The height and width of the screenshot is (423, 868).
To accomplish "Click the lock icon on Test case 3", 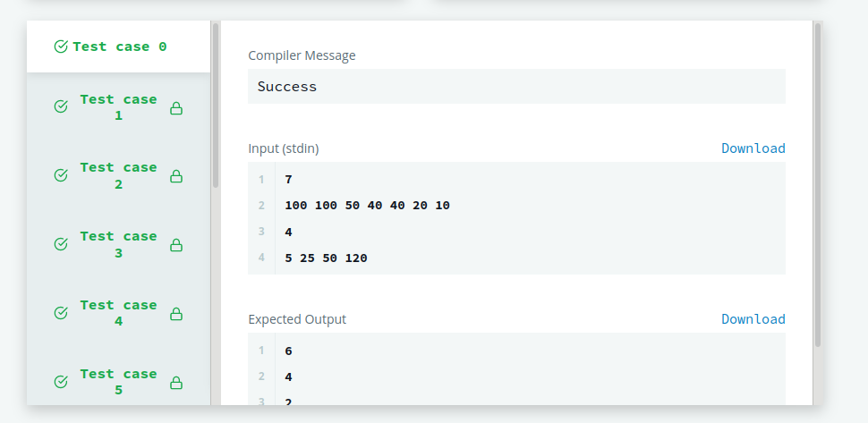I will [176, 245].
